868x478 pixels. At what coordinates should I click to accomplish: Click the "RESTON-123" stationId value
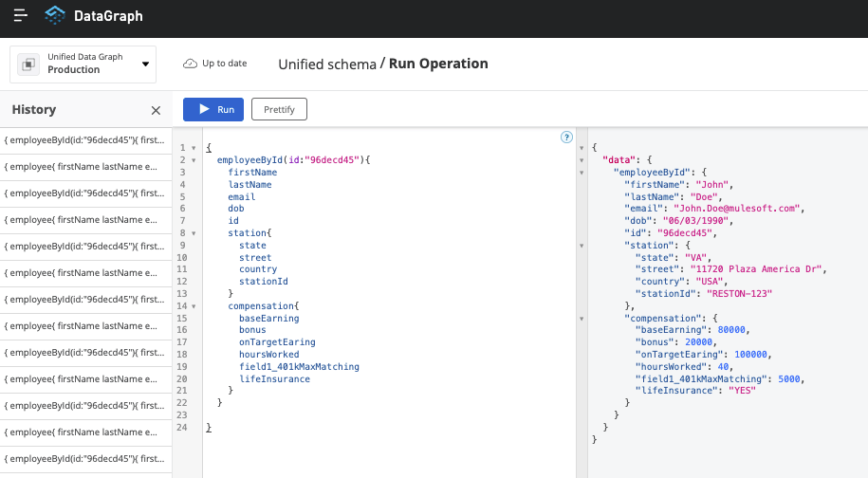739,294
